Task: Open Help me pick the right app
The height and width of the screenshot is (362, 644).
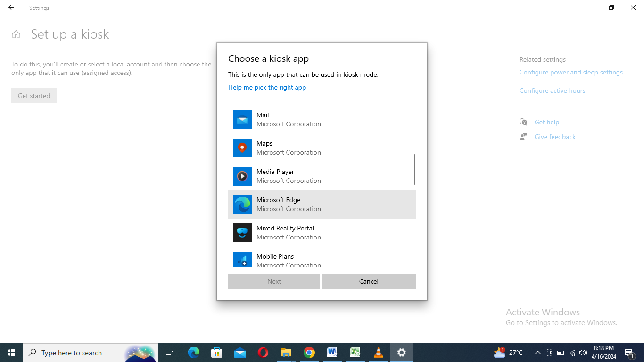Action: pyautogui.click(x=267, y=87)
